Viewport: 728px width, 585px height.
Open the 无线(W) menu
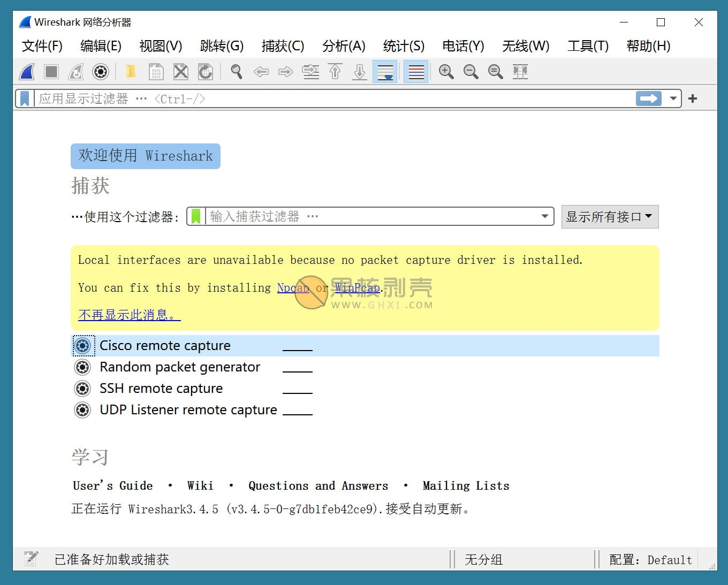pos(526,46)
